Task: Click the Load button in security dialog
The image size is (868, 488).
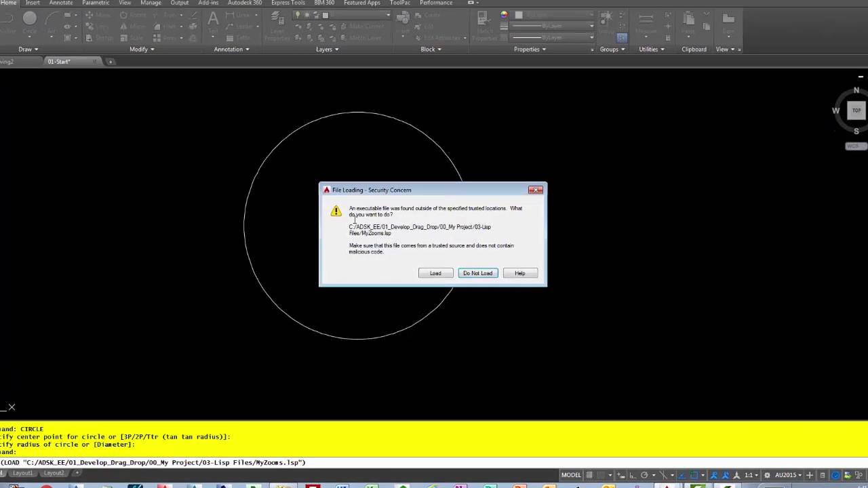Action: coord(435,273)
